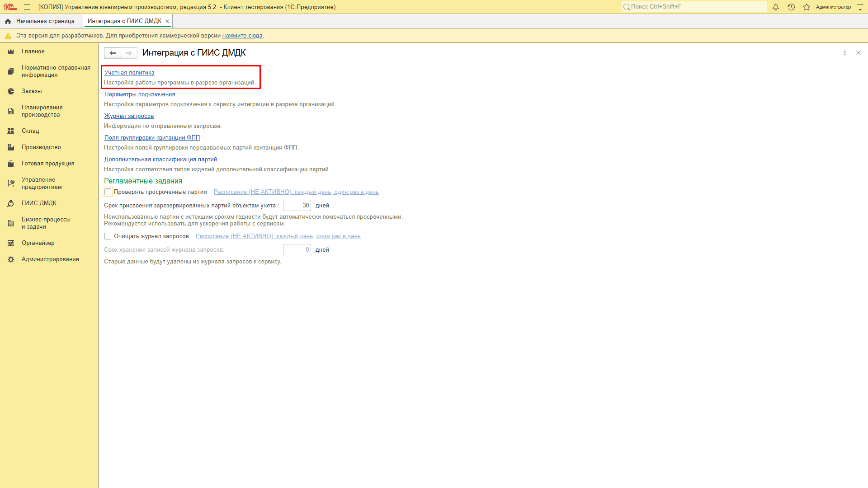Click the ГИИС ДМДК sidebar icon
Viewport: 868px width, 488px height.
11,203
